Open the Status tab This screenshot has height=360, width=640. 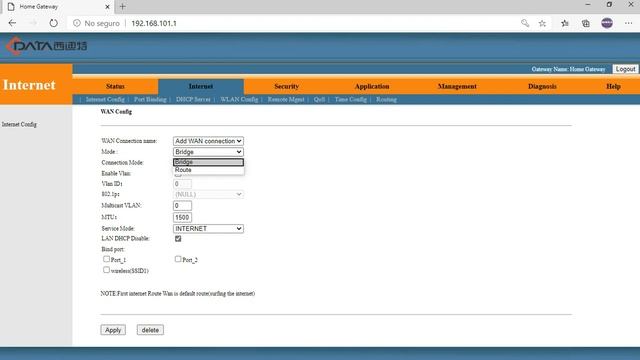(x=115, y=86)
